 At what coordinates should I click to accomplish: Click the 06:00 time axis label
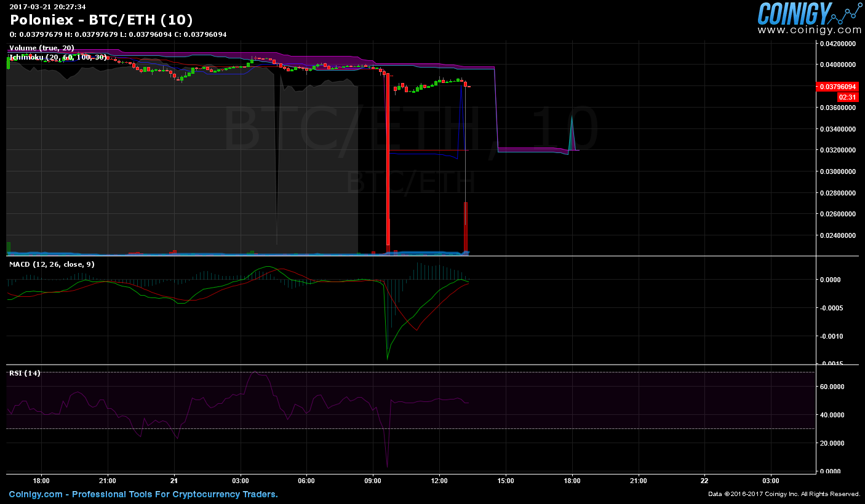(x=306, y=481)
